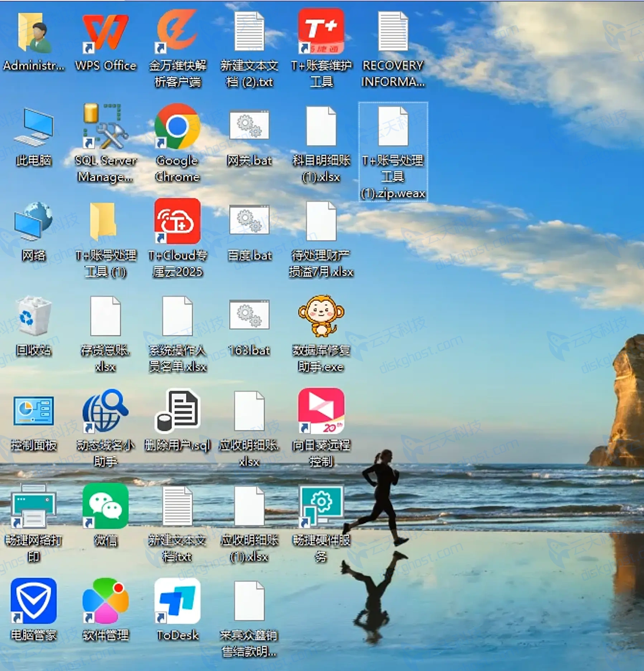This screenshot has height=671, width=644.
Task: Launch 微信 WeChat from the desktop
Action: click(105, 506)
